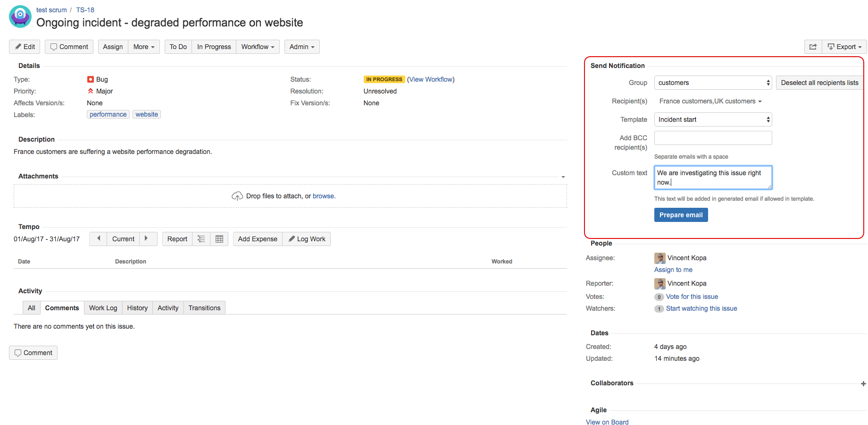Open the Group customers dropdown
This screenshot has width=868, height=425.
[713, 83]
